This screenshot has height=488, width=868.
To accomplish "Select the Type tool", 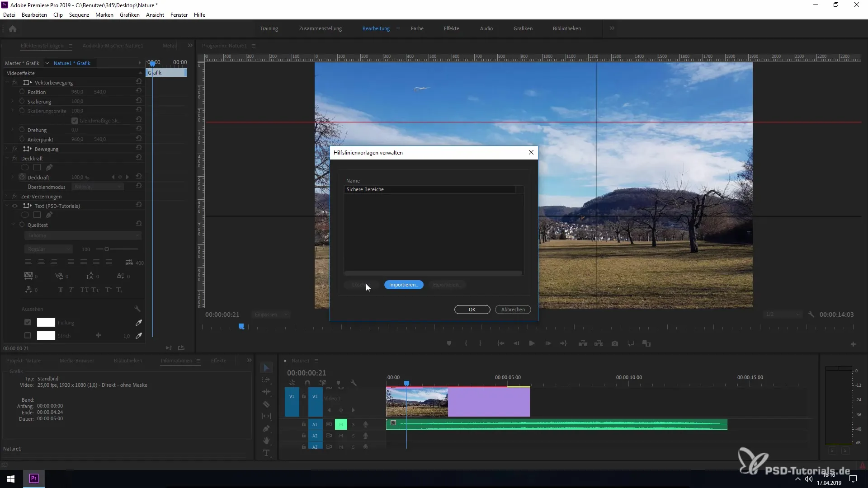I will [x=266, y=453].
